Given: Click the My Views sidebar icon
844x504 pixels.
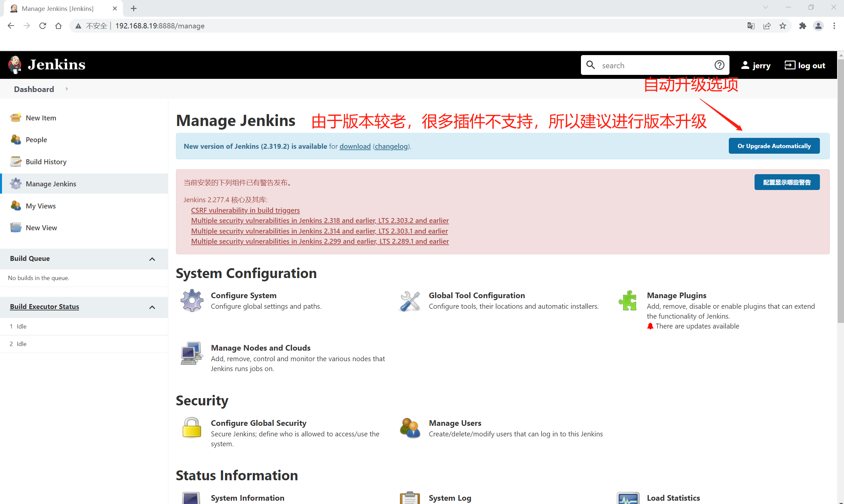Looking at the screenshot, I should coord(16,206).
